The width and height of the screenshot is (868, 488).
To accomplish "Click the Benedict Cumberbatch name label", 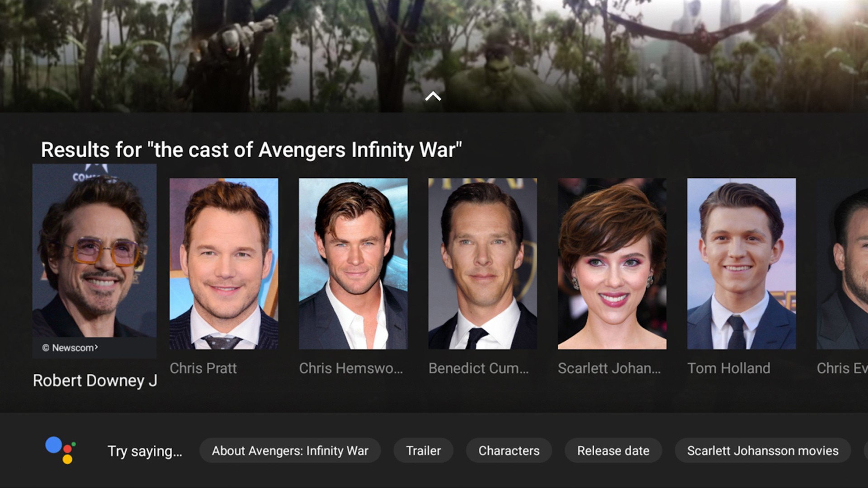I will click(x=478, y=368).
